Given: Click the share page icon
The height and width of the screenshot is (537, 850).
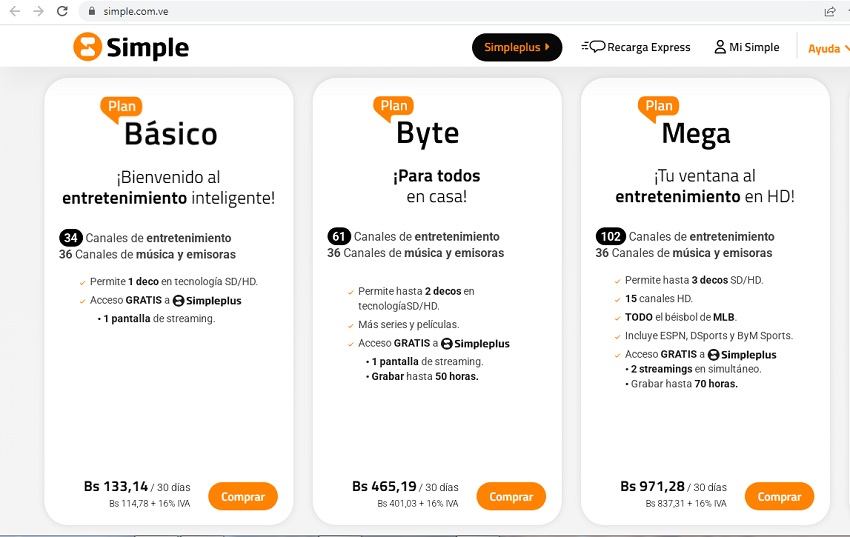Looking at the screenshot, I should point(829,11).
